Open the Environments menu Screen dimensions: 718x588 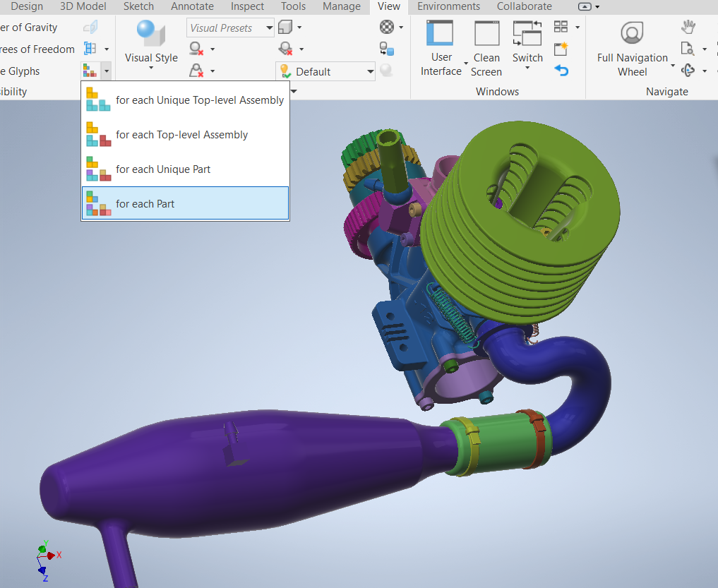tap(448, 6)
